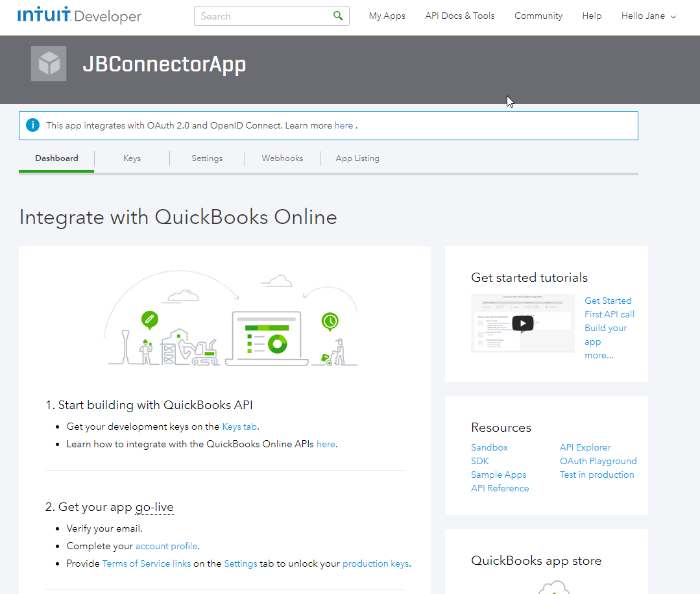Click the blue info icon in banner
The width and height of the screenshot is (700, 594).
click(32, 125)
